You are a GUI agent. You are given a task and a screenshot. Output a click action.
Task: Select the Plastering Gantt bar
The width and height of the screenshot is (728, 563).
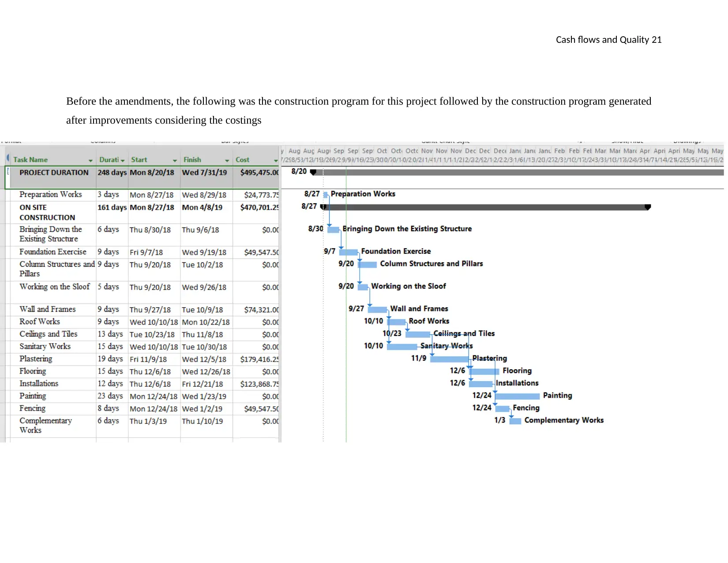[x=450, y=359]
